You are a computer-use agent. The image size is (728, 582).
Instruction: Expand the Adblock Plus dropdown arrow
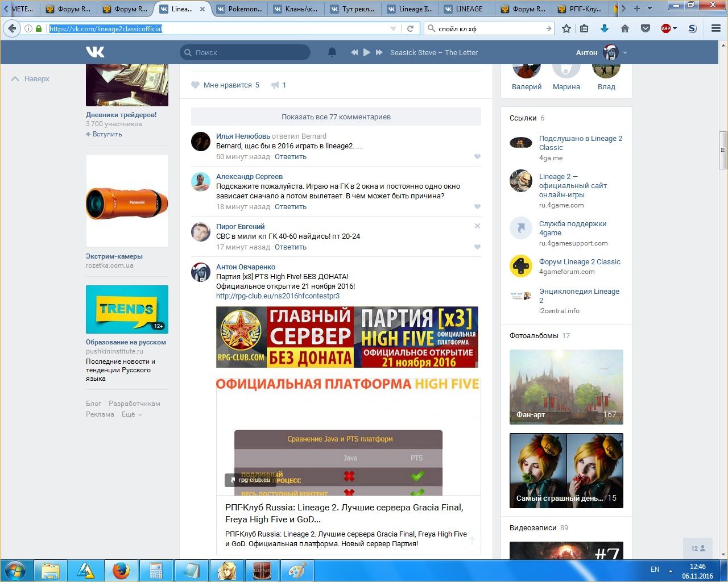[x=675, y=28]
